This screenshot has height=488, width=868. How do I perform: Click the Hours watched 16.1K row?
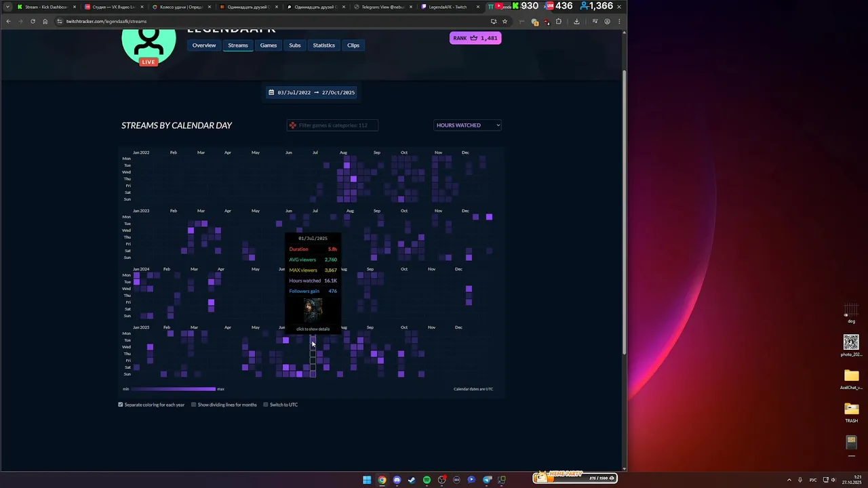pyautogui.click(x=313, y=281)
